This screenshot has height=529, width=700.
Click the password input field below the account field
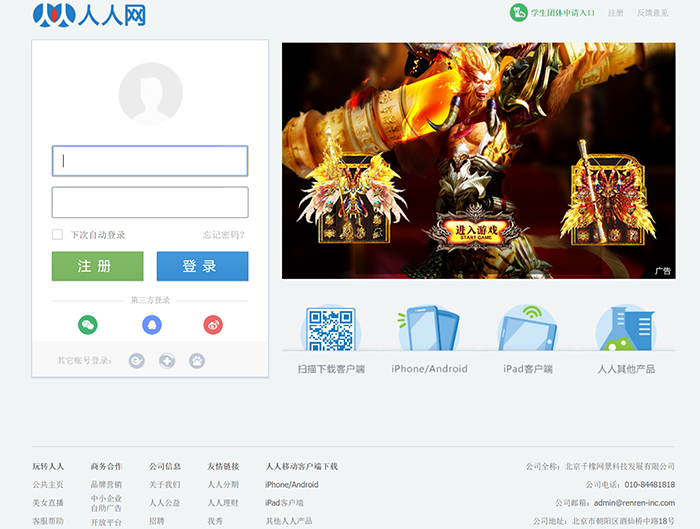point(150,202)
